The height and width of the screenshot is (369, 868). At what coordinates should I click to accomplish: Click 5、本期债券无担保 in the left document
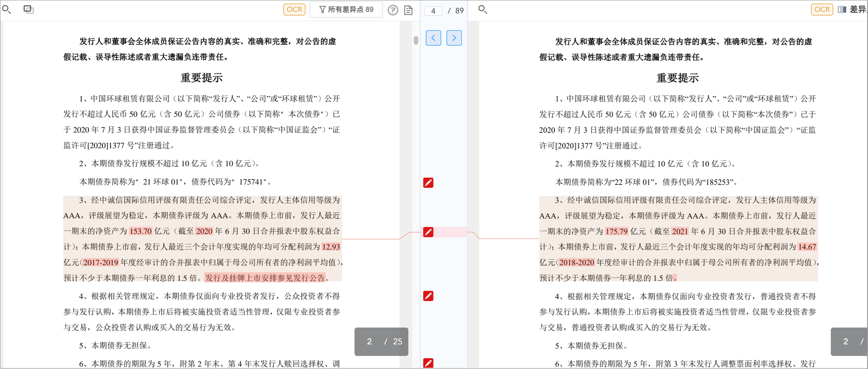click(115, 346)
